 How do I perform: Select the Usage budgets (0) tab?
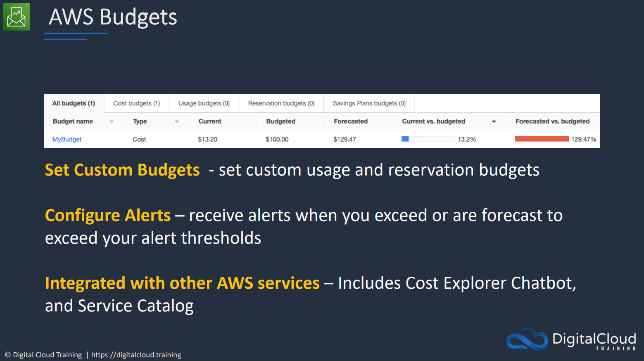click(x=204, y=103)
